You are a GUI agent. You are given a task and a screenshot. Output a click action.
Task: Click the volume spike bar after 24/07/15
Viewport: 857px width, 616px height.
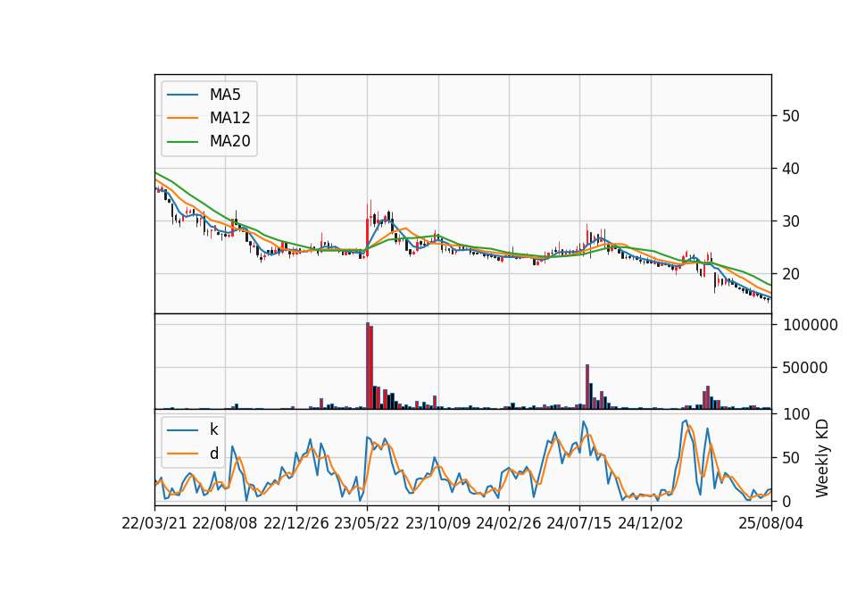(x=587, y=387)
